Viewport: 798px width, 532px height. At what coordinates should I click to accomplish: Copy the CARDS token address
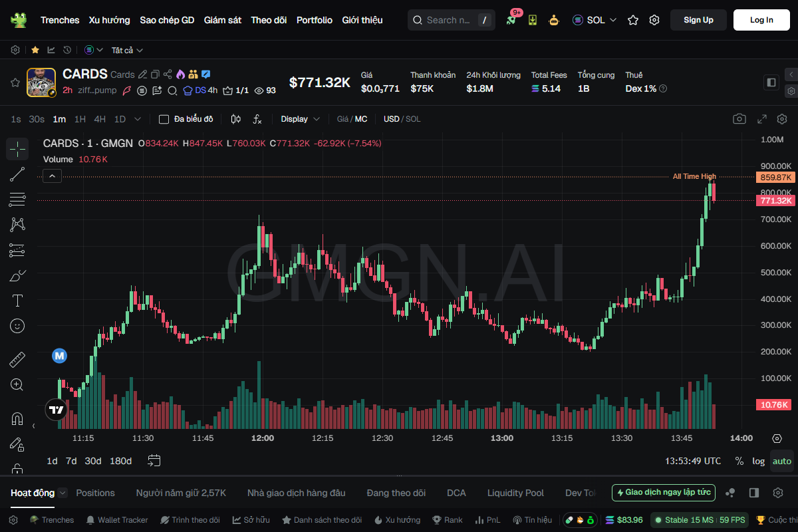tap(155, 74)
